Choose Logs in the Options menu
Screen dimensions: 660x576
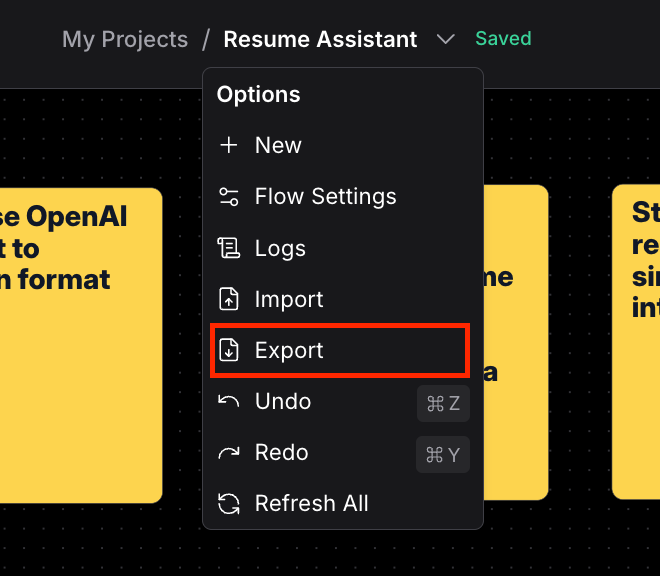[x=280, y=248]
